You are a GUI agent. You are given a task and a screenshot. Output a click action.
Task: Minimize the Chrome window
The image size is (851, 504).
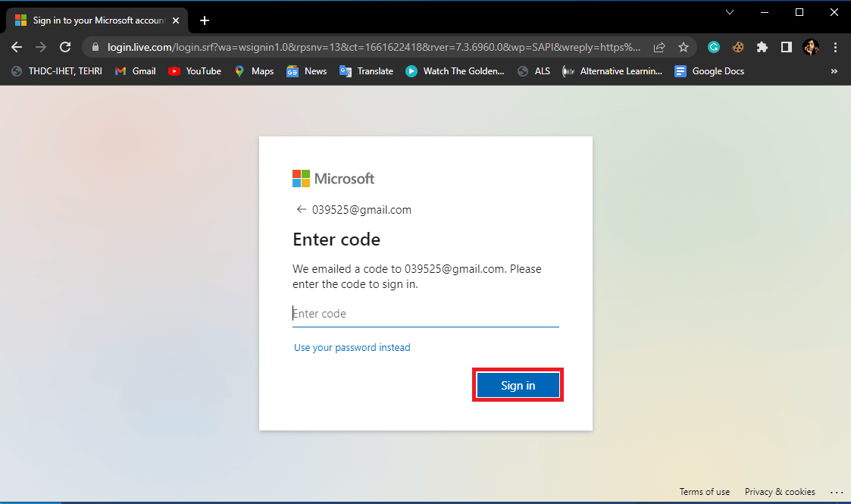(765, 12)
